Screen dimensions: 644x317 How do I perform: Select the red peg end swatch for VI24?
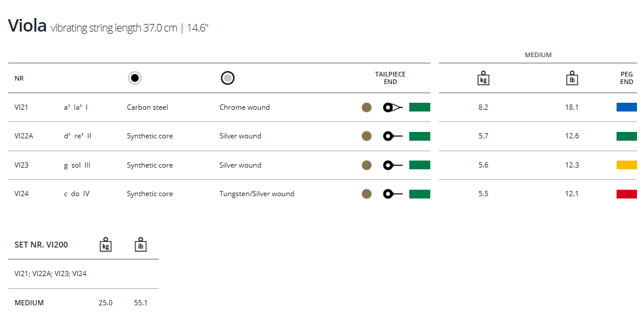tap(626, 194)
